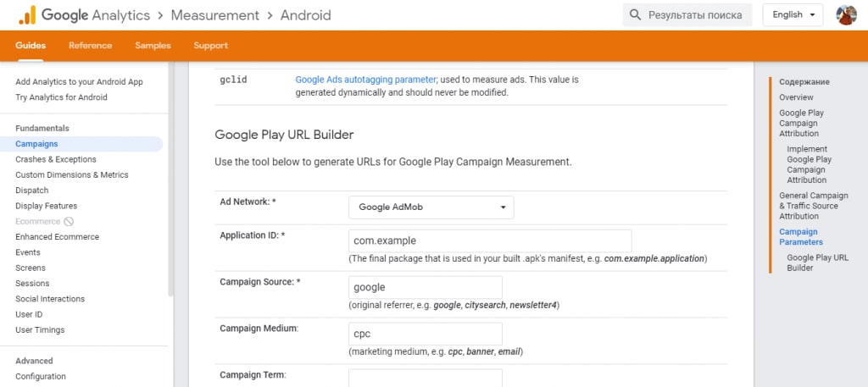Viewport: 868px width, 387px height.
Task: Click the Application ID label
Action: coord(253,235)
